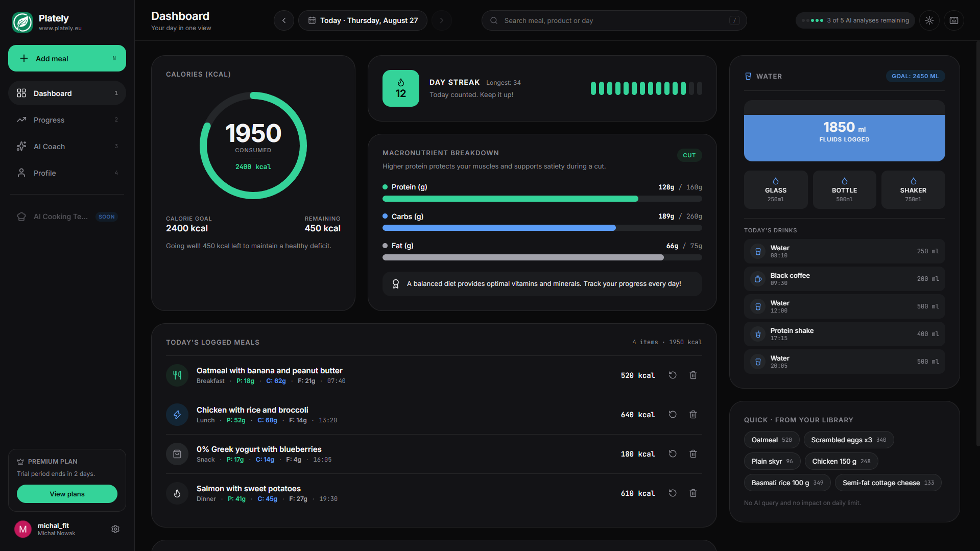Image resolution: width=980 pixels, height=551 pixels.
Task: Repeat the Salmon with sweet potatoes meal
Action: [x=673, y=493]
